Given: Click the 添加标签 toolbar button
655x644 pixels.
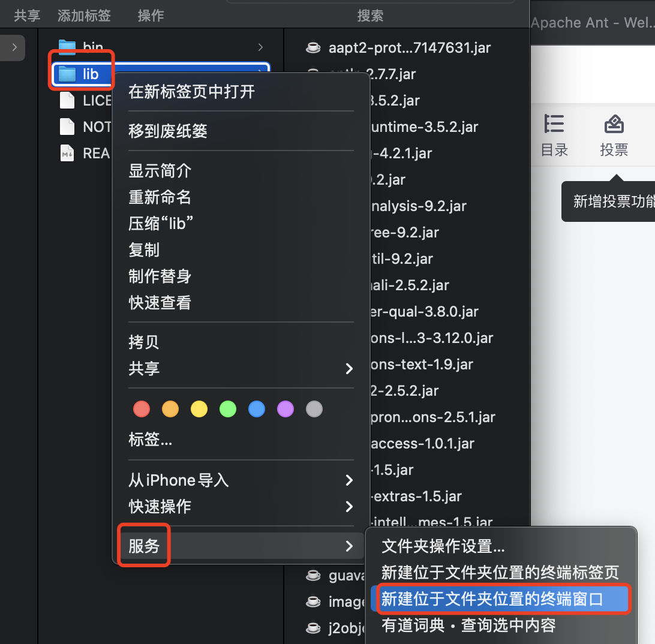Looking at the screenshot, I should point(83,16).
